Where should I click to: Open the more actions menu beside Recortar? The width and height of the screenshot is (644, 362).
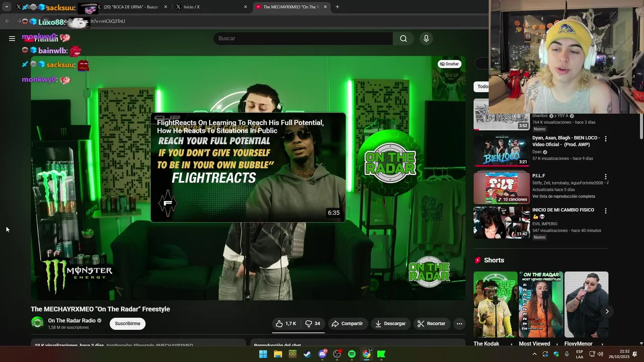(459, 324)
